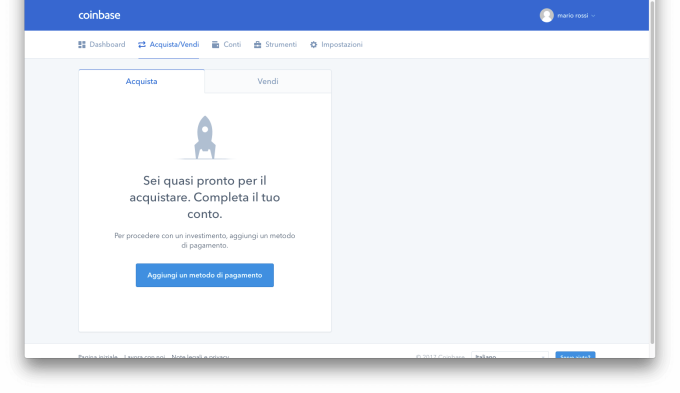The width and height of the screenshot is (680, 393).
Task: Open the mario rossi avatar picture
Action: pyautogui.click(x=546, y=15)
